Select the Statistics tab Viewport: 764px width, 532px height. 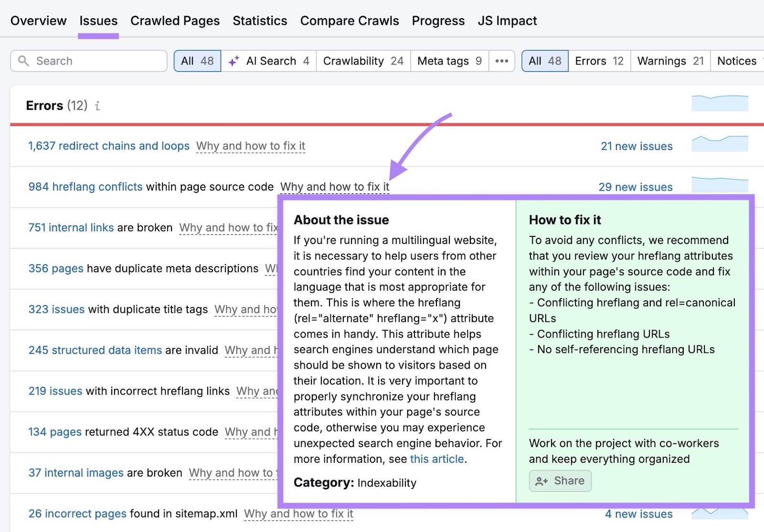259,21
